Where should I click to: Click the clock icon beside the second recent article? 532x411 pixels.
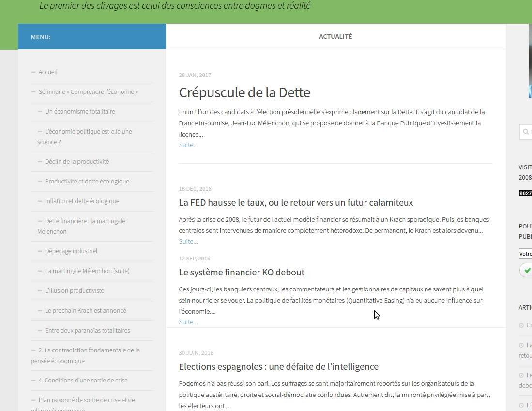tap(521, 345)
